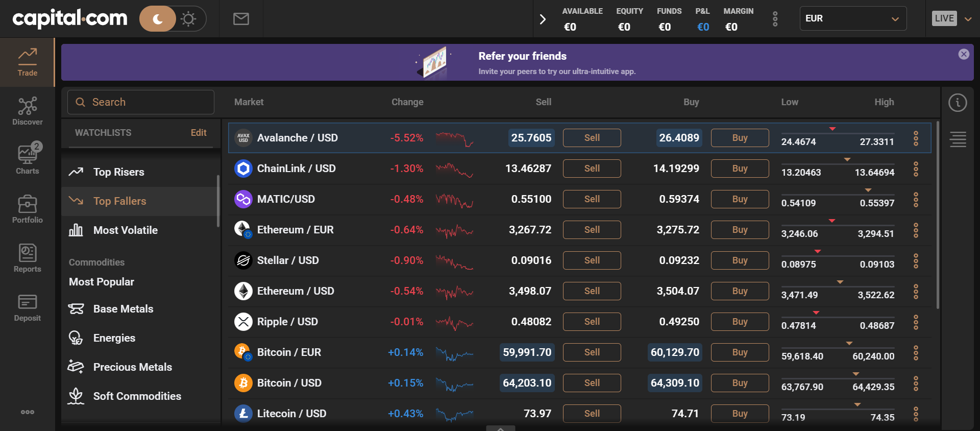Image resolution: width=980 pixels, height=431 pixels.
Task: Open Stellar / USD row options menu
Action: coord(916,260)
